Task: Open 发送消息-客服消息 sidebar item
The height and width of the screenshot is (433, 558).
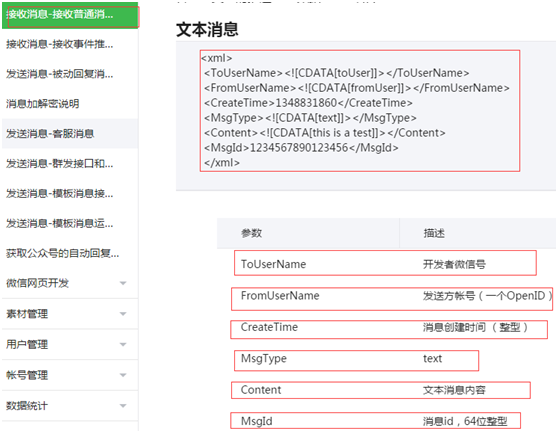Action: pyautogui.click(x=70, y=134)
